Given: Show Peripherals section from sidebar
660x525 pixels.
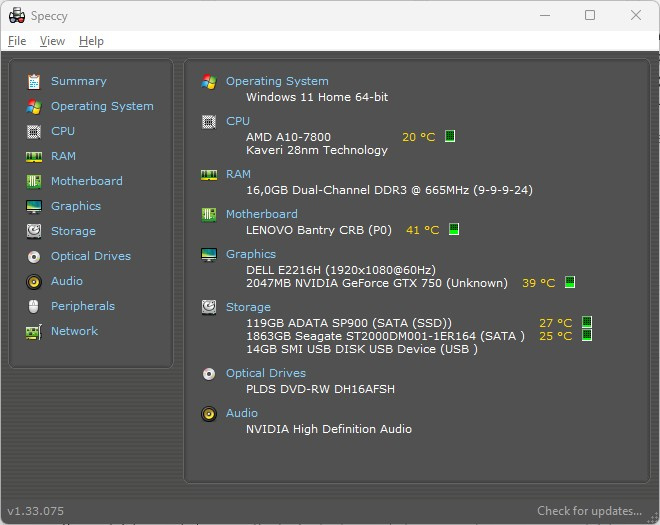Looking at the screenshot, I should point(83,306).
